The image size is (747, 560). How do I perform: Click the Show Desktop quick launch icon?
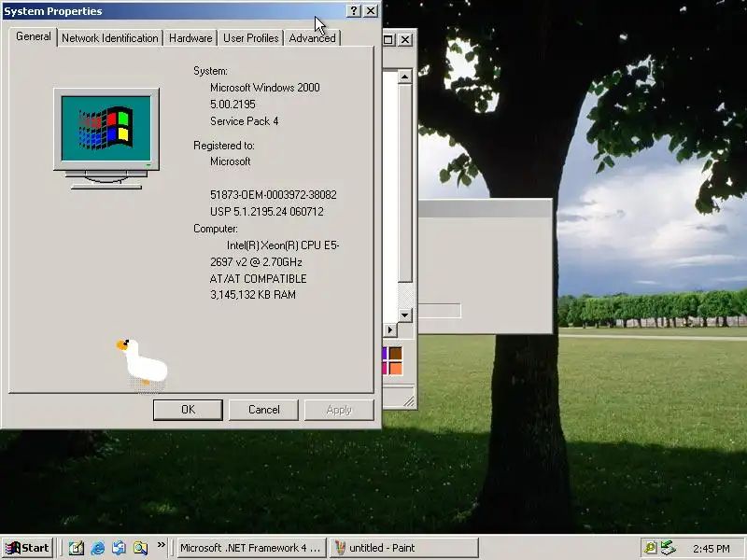[x=77, y=548]
